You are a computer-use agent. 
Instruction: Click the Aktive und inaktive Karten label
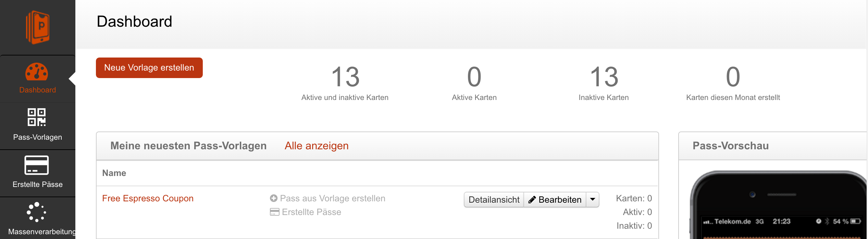pos(345,98)
